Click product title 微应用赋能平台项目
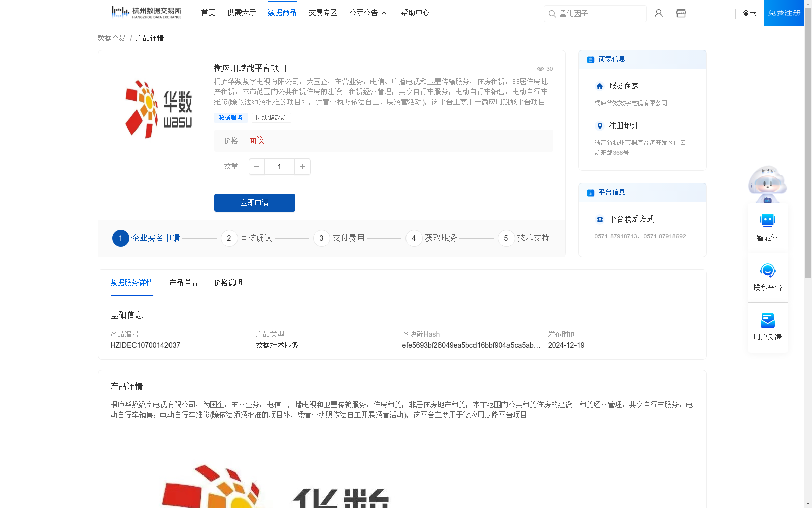 pyautogui.click(x=250, y=68)
